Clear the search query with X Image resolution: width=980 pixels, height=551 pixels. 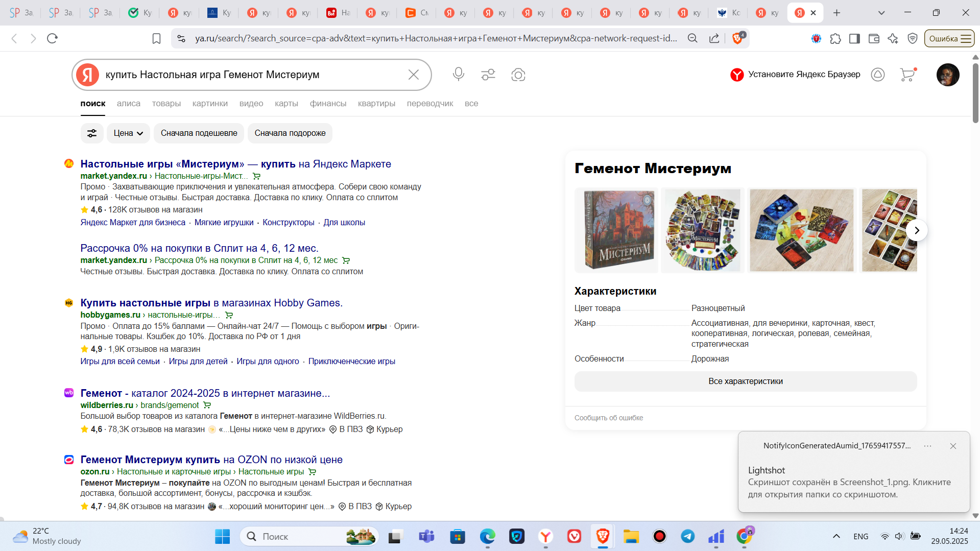coord(414,75)
